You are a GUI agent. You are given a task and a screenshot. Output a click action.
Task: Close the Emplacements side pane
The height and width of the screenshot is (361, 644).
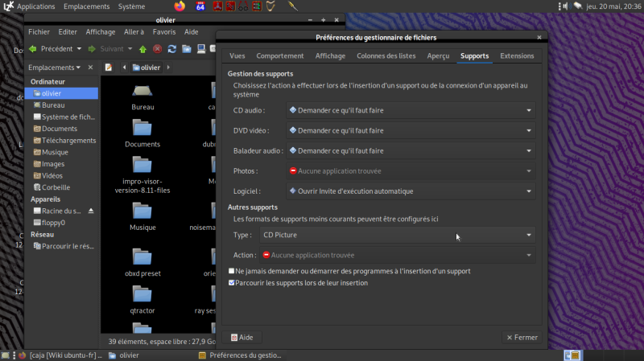click(90, 68)
